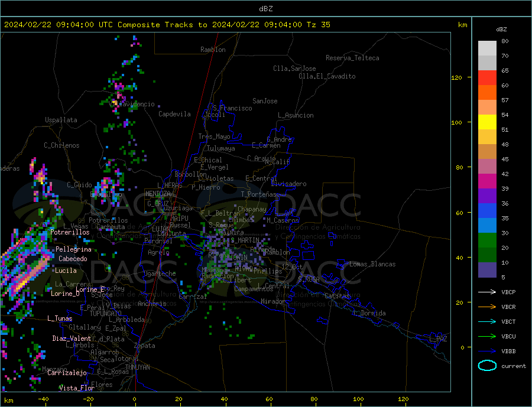This screenshot has width=532, height=407.
Task: Click the Clla.El_Cavadito label
Action: [327, 76]
